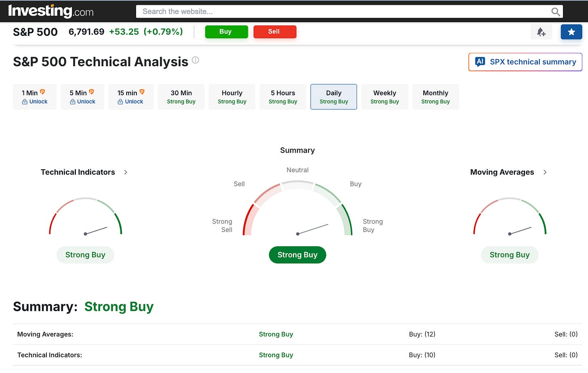
Task: Click the Technical Indicators gauge
Action: coord(85,217)
